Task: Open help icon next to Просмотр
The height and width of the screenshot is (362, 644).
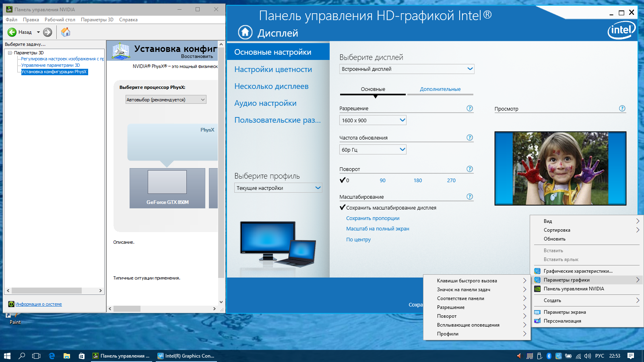Action: click(x=622, y=108)
